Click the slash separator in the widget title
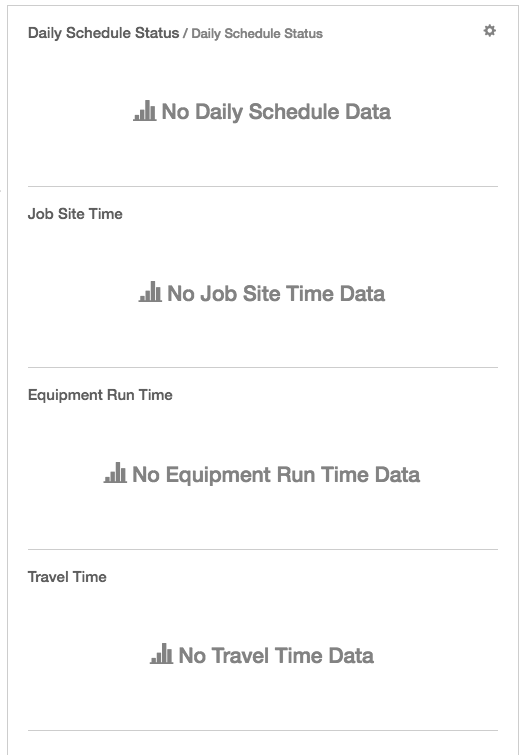This screenshot has width=526, height=755. point(185,34)
